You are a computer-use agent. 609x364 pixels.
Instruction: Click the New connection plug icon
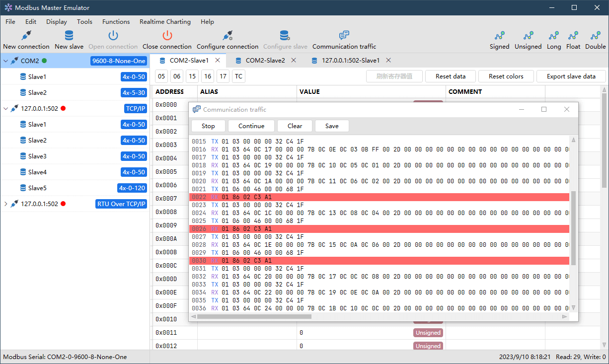(26, 36)
